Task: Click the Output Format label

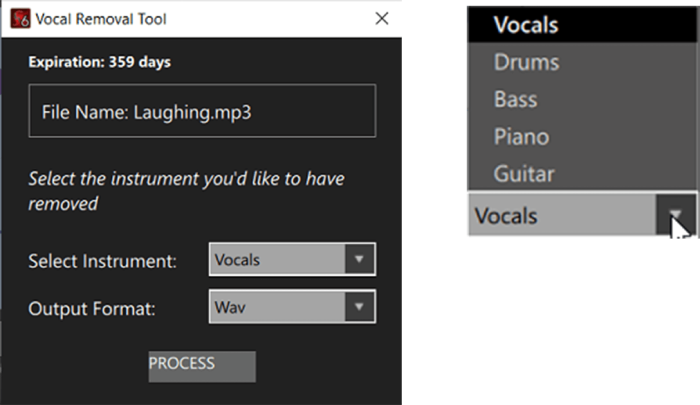Action: [92, 308]
